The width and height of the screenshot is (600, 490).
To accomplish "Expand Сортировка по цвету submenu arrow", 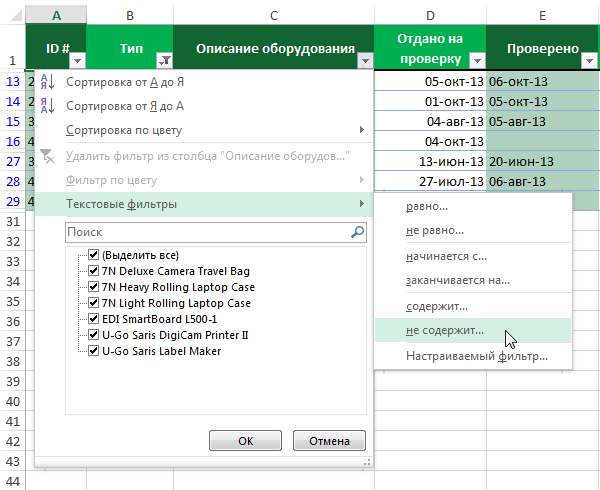I will (x=362, y=130).
